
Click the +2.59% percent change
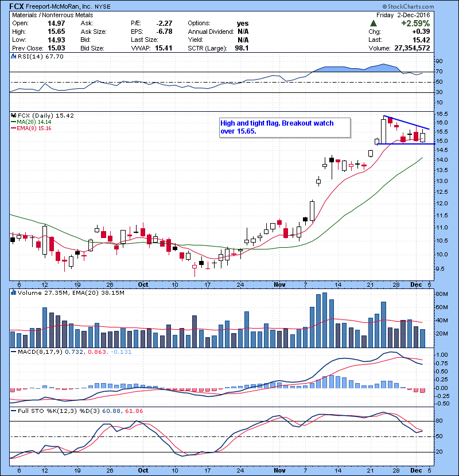(415, 24)
